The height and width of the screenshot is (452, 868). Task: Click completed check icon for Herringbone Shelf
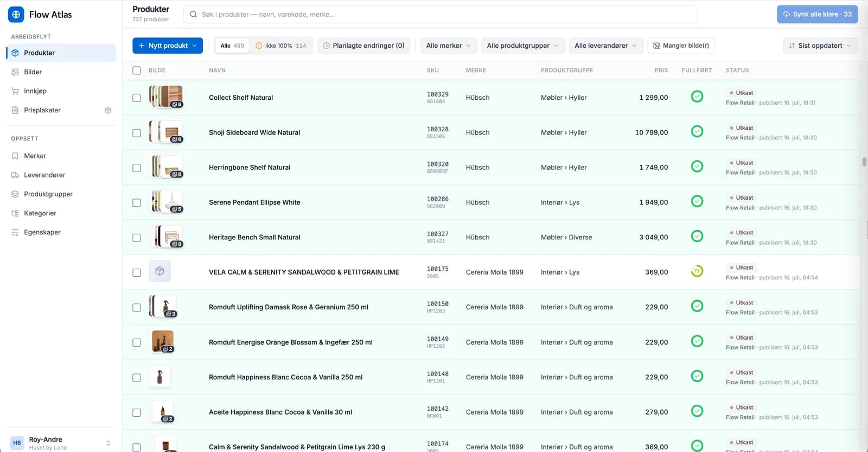(697, 166)
